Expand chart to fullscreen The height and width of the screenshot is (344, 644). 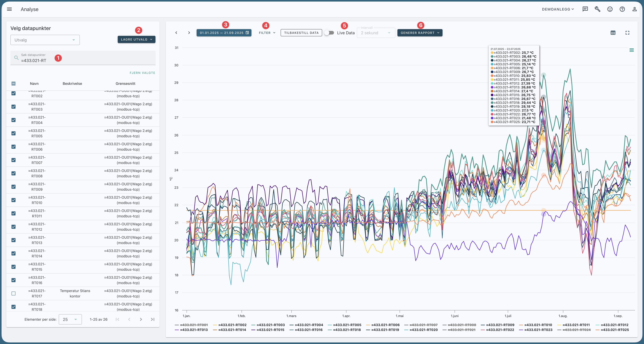pyautogui.click(x=627, y=33)
